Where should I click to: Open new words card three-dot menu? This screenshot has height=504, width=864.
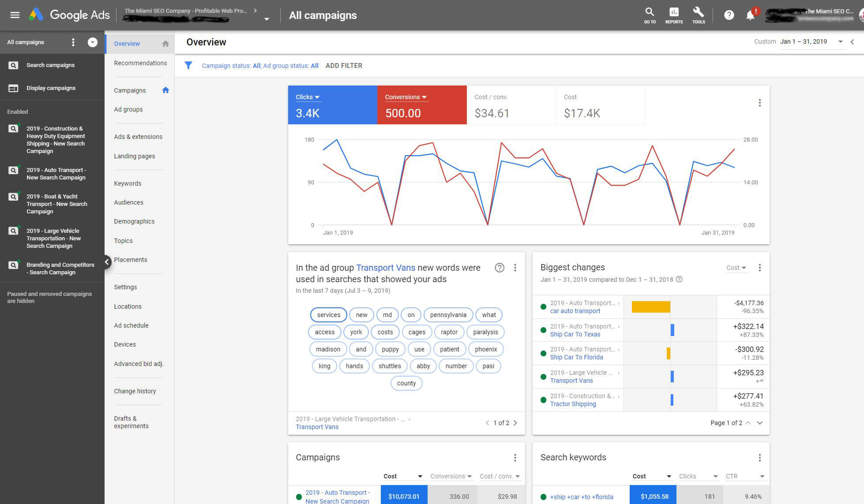(515, 268)
